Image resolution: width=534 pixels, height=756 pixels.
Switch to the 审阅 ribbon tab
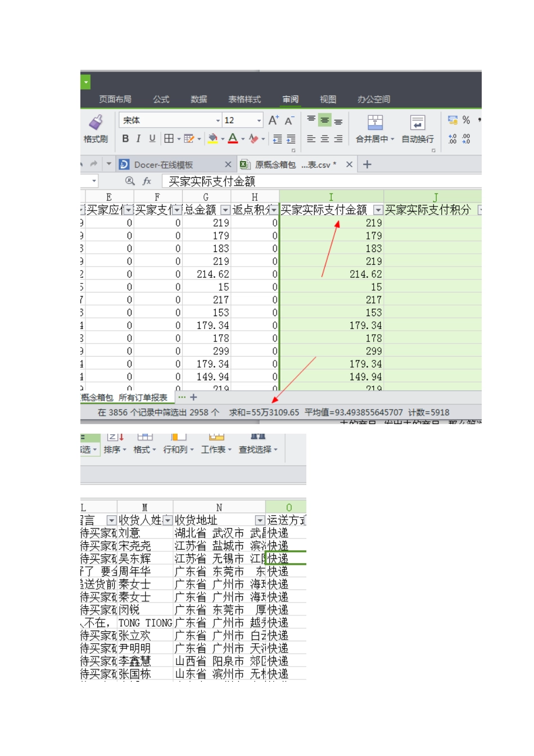click(x=291, y=99)
